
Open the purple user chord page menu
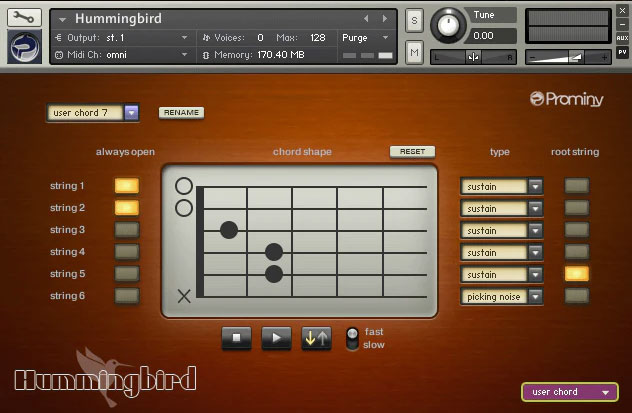click(x=570, y=392)
